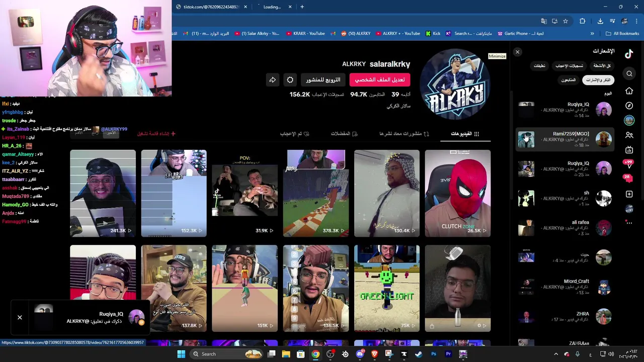Close the tiktok.com browser tab
The image size is (644, 362).
pyautogui.click(x=246, y=7)
